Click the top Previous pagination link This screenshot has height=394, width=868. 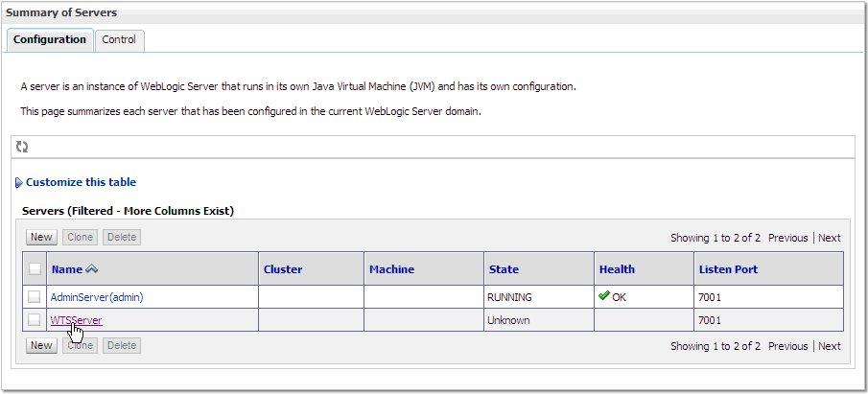click(787, 238)
